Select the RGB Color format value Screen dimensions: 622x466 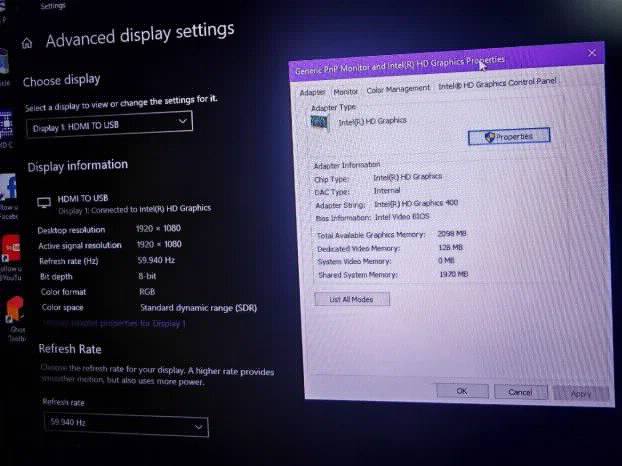point(147,292)
